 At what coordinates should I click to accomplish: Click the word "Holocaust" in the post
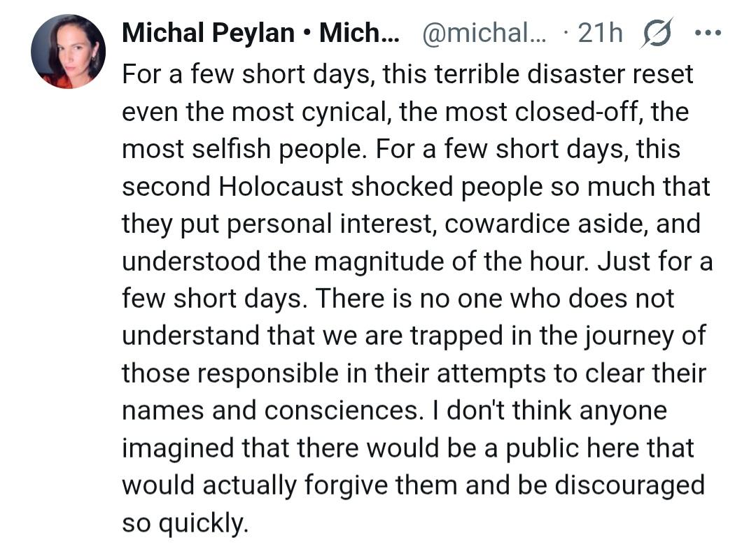281,187
